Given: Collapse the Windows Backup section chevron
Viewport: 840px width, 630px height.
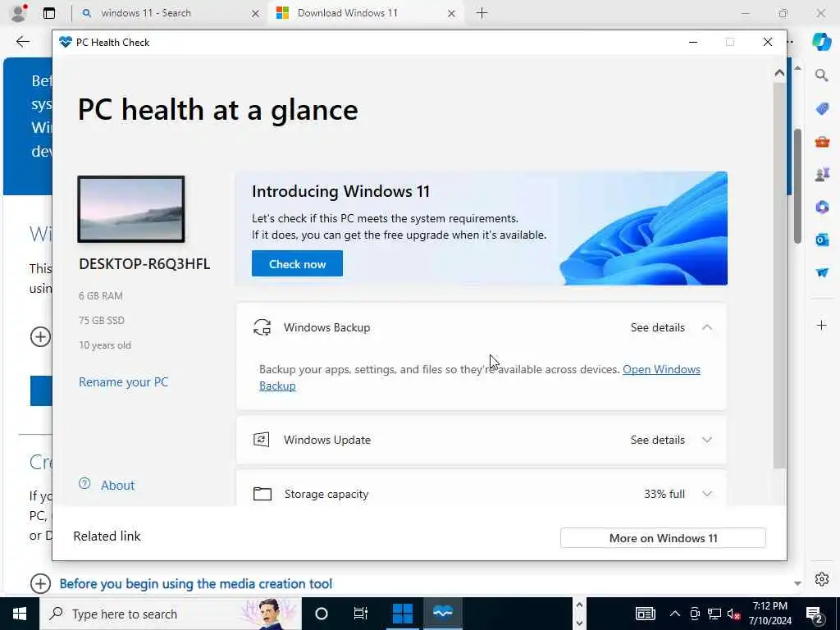Looking at the screenshot, I should 706,327.
